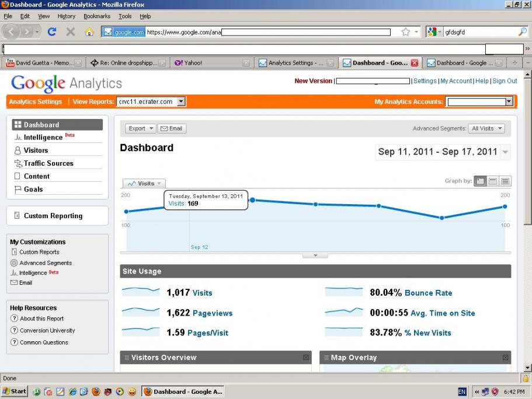The height and width of the screenshot is (399, 532).
Task: Open the All Visits advanced segments dropdown
Action: click(x=486, y=128)
